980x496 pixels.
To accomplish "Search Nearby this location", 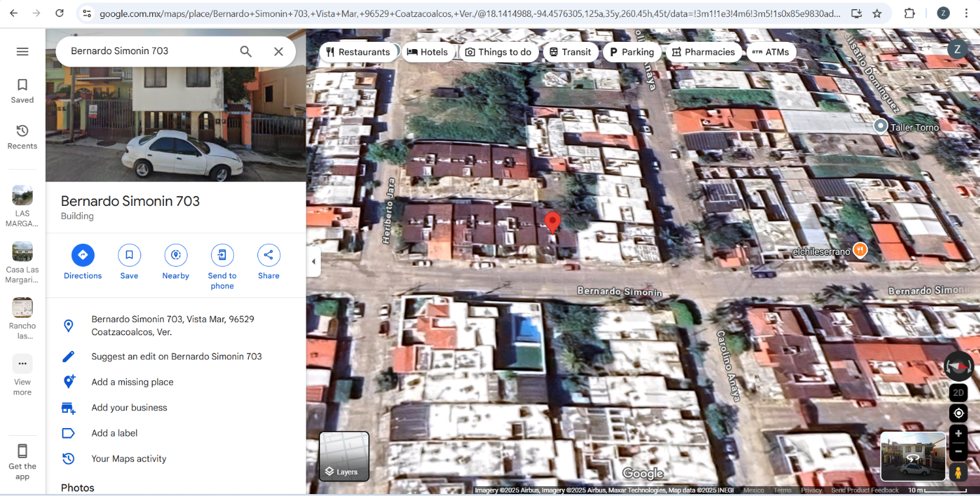I will click(176, 262).
